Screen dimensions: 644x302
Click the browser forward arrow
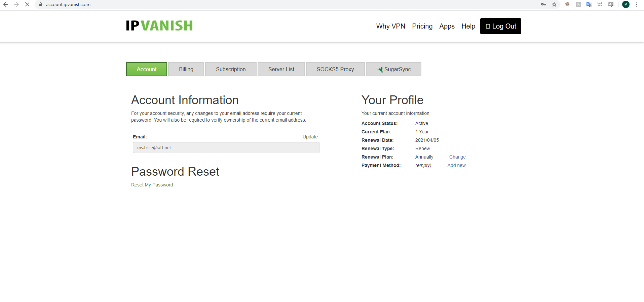[16, 4]
